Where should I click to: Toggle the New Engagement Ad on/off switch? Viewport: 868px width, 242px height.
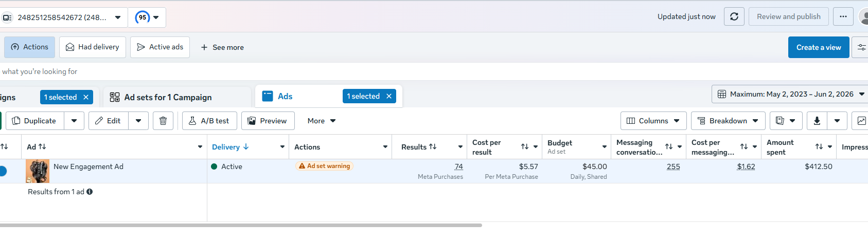point(3,171)
